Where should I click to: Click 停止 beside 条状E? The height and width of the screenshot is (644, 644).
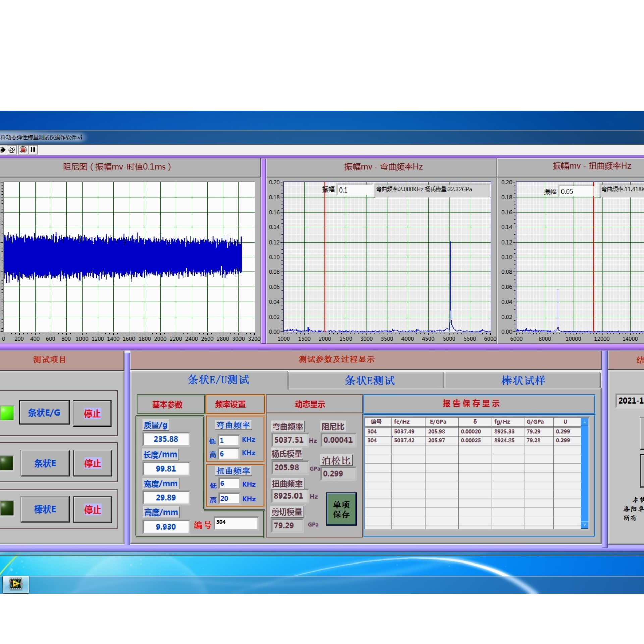93,463
